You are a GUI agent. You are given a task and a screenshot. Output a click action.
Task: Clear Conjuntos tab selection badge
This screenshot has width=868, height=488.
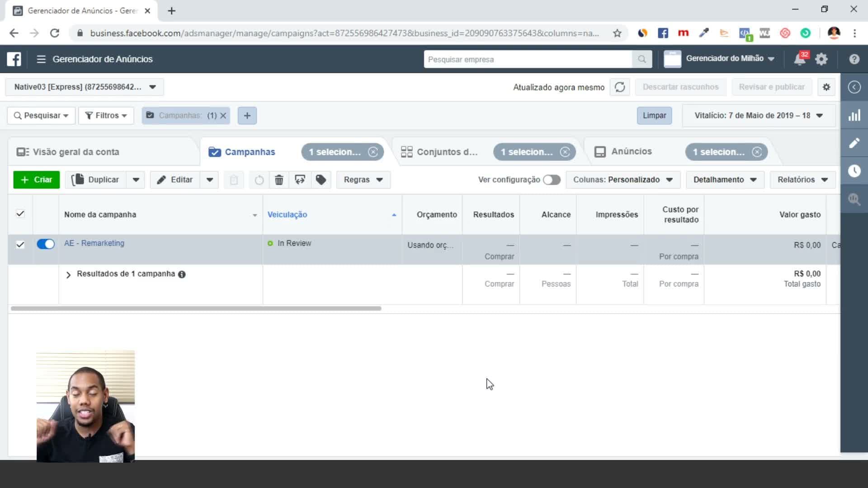(565, 152)
